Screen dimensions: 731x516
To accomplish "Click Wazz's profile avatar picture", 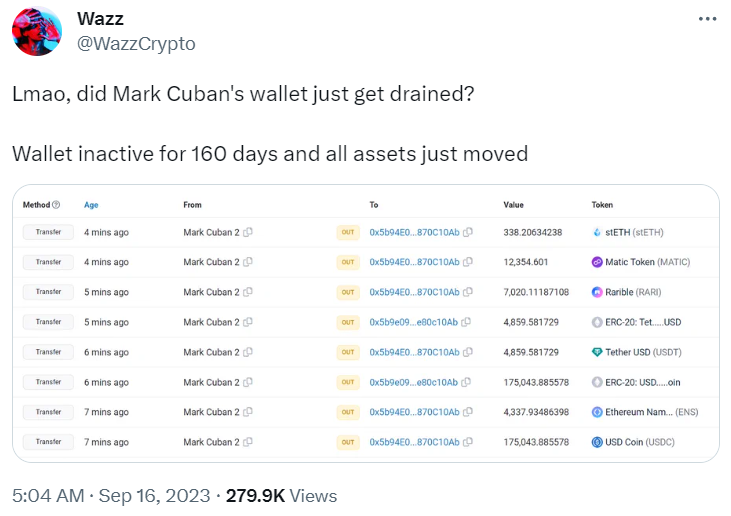I will point(37,31).
